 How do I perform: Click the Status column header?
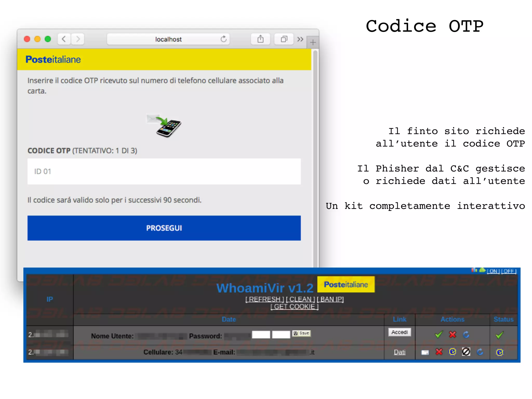[503, 319]
